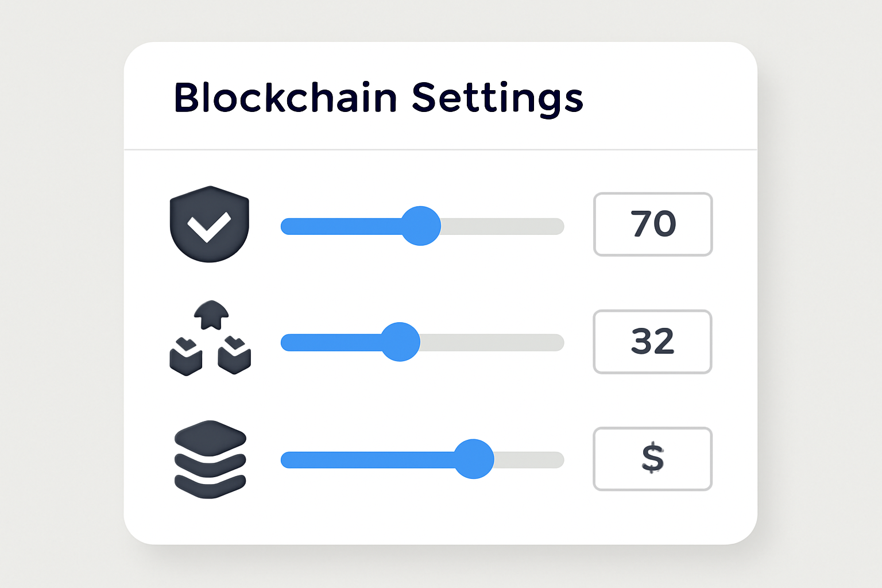The height and width of the screenshot is (588, 882).
Task: Click the gray unfilled track of the blocks slider
Action: (491, 343)
